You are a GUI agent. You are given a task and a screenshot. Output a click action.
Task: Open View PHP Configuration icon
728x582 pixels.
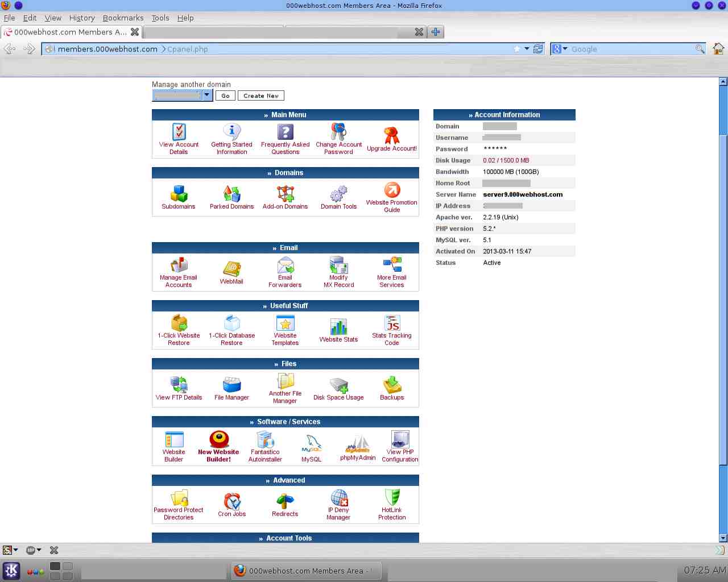400,439
